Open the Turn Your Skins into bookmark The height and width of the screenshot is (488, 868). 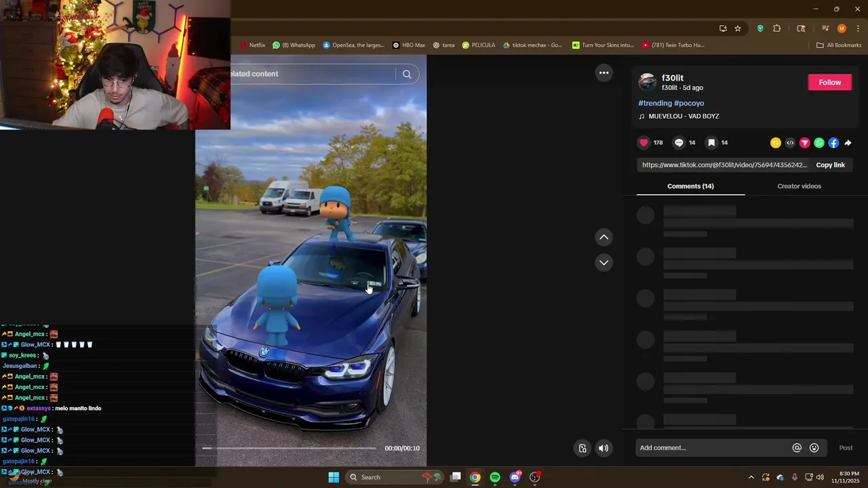[x=603, y=45]
